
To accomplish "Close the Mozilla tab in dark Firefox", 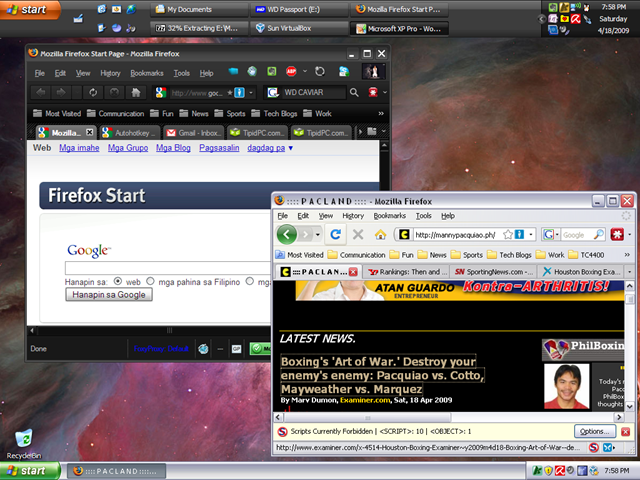I will (89, 132).
